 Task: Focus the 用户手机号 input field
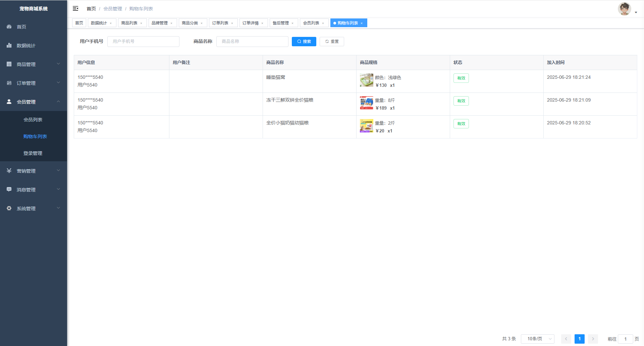pyautogui.click(x=143, y=42)
